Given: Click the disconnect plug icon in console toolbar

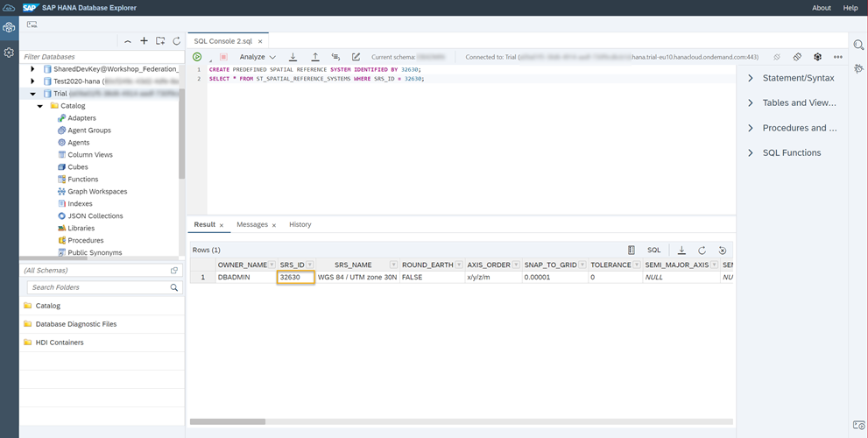Looking at the screenshot, I should pyautogui.click(x=777, y=56).
